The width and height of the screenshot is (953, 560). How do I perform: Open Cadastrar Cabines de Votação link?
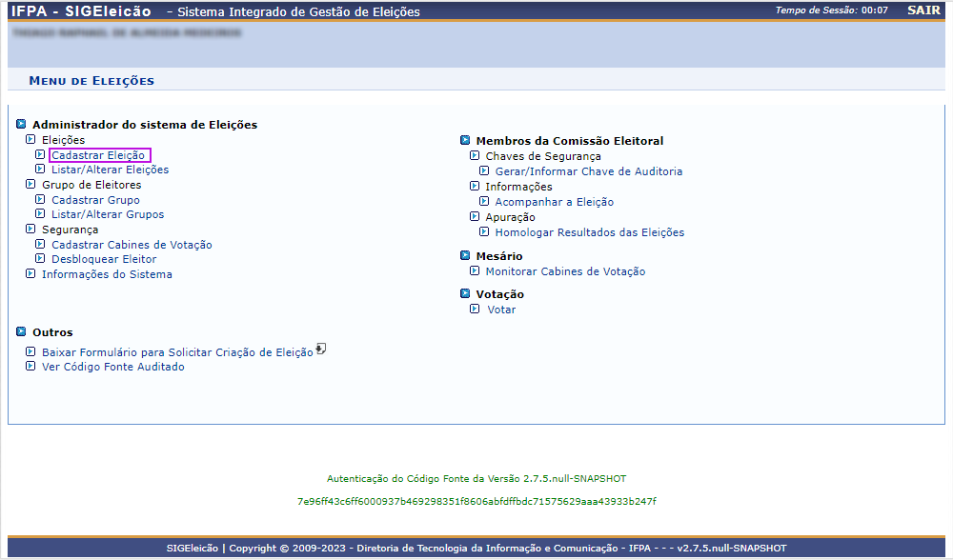132,245
